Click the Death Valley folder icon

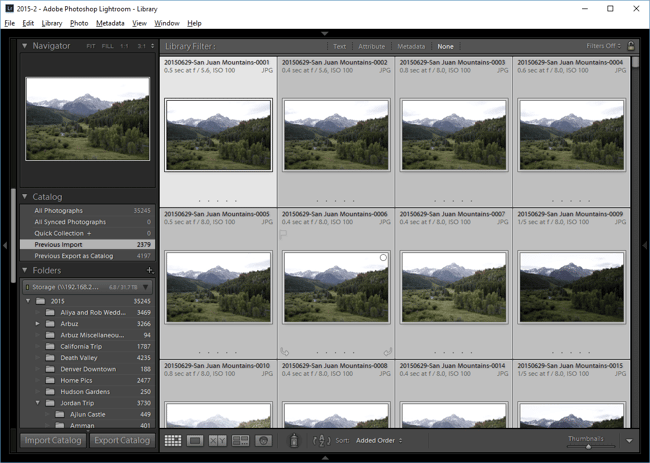(x=50, y=358)
